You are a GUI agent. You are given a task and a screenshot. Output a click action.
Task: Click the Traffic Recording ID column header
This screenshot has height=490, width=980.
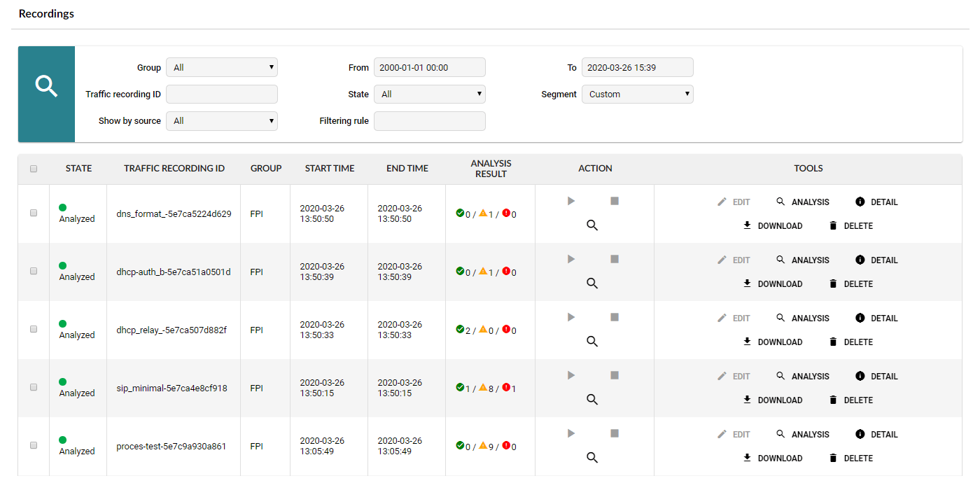[174, 169]
